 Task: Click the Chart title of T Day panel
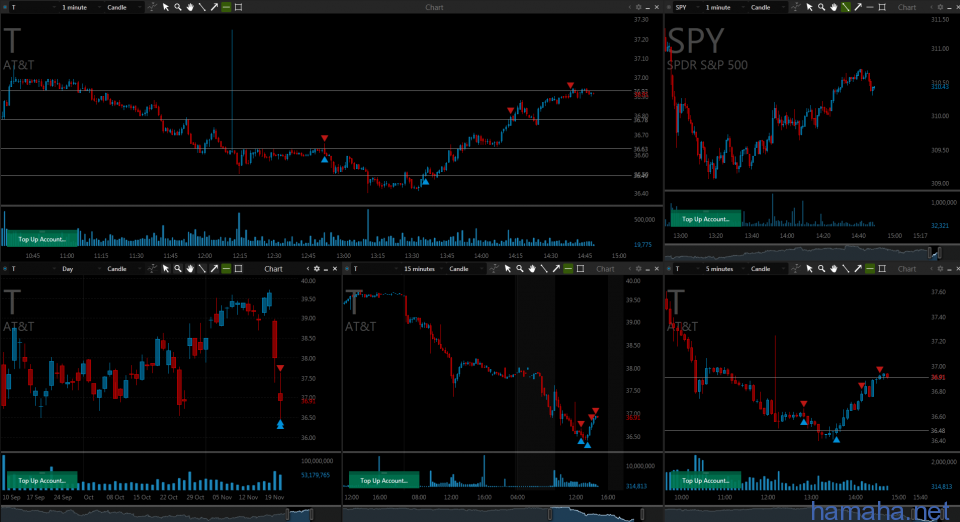click(273, 269)
